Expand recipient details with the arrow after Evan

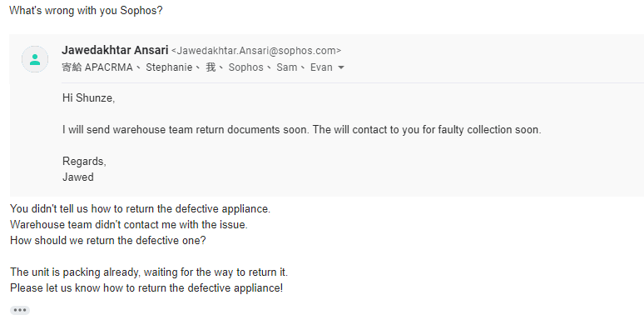340,67
